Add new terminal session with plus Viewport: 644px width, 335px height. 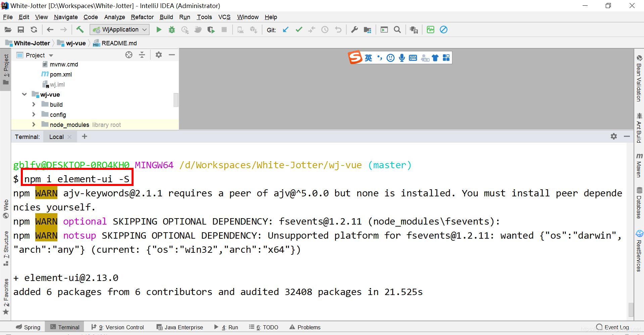pos(85,136)
